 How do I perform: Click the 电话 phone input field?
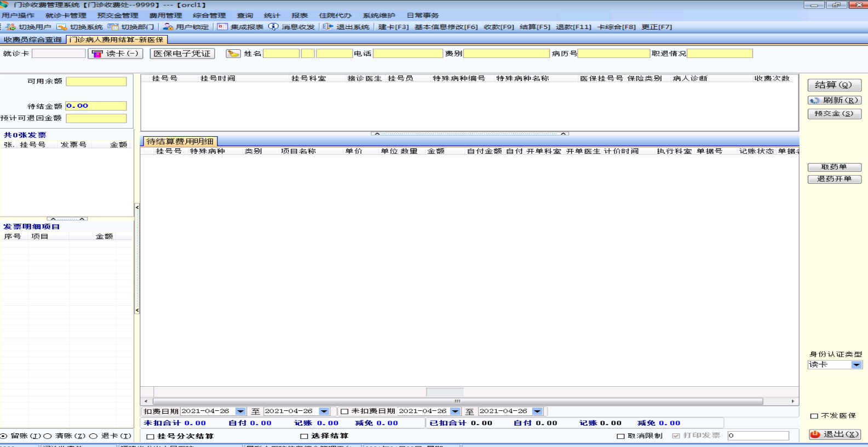tap(408, 54)
